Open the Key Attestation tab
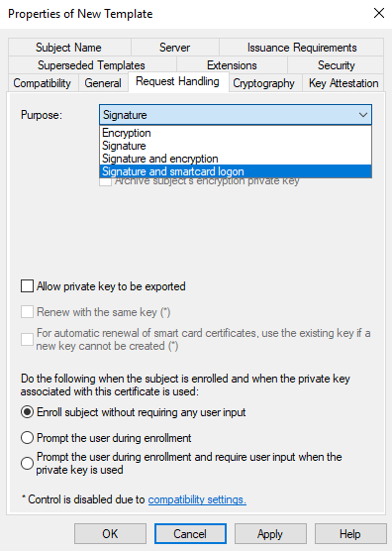Screen dimensions: 392x551 343,83
